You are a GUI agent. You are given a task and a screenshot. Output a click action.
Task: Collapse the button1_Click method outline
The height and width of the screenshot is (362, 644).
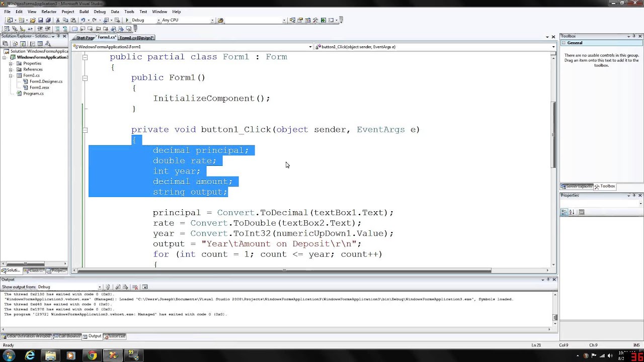click(85, 130)
